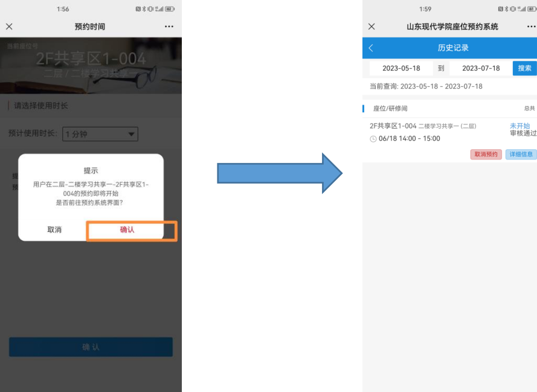537x392 pixels.
Task: Open the three-dot menu beside 预约时间
Action: tap(169, 27)
